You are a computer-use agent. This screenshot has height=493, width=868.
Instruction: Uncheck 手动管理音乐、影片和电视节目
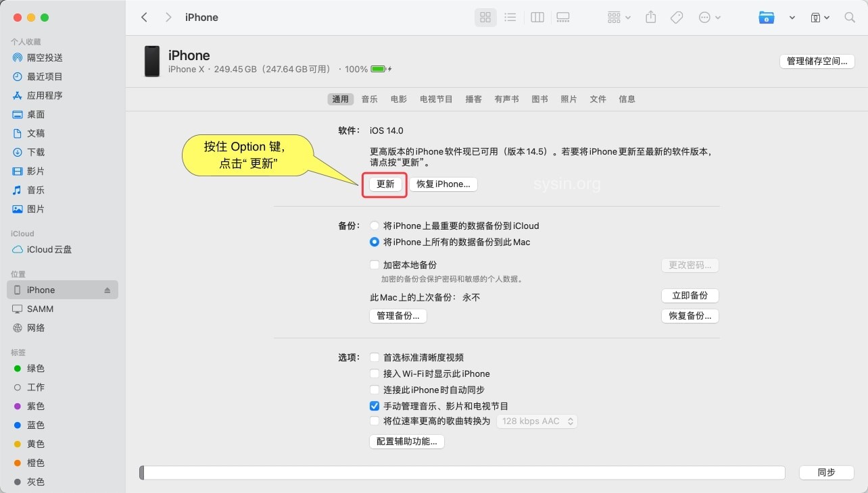375,407
